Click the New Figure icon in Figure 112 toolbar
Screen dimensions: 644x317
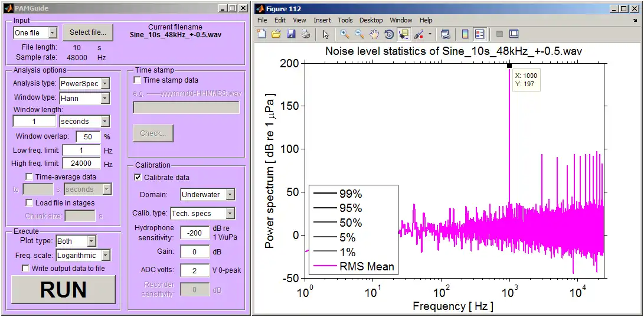click(261, 34)
